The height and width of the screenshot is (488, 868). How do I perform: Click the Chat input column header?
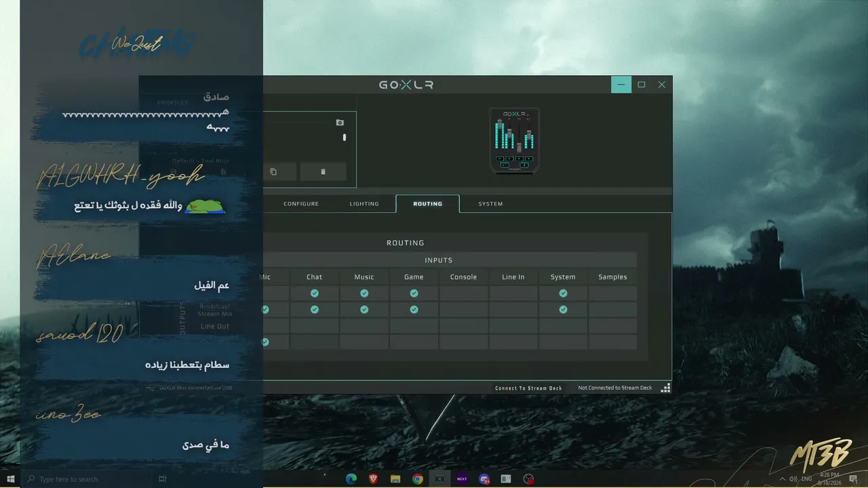coord(315,277)
